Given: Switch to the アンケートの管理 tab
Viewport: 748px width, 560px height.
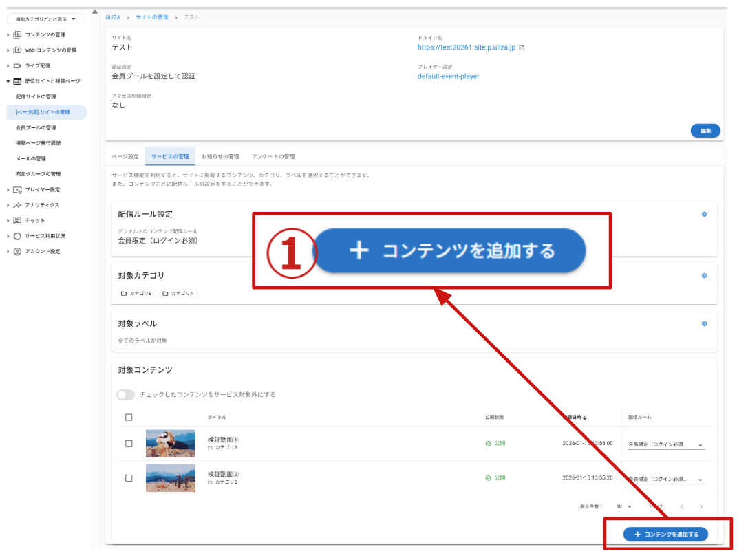Looking at the screenshot, I should tap(273, 156).
